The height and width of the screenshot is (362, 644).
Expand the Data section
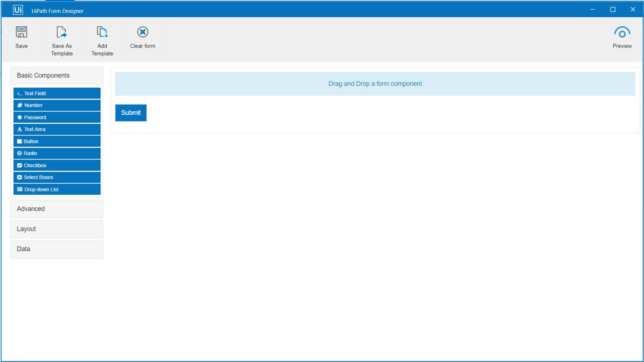tap(57, 249)
